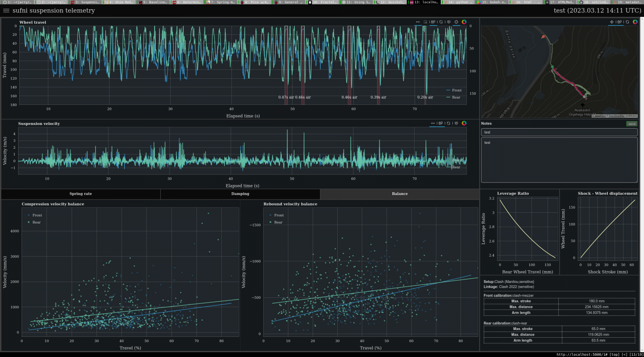Click crosshair tool on Wheel travel chart

pos(456,22)
